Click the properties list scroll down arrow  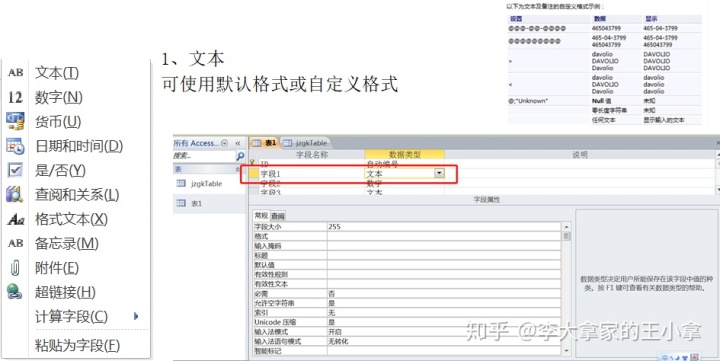pos(566,351)
